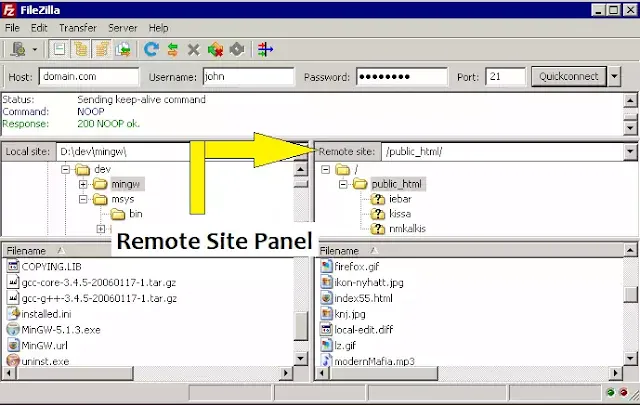Select the public_html remote folder

397,184
